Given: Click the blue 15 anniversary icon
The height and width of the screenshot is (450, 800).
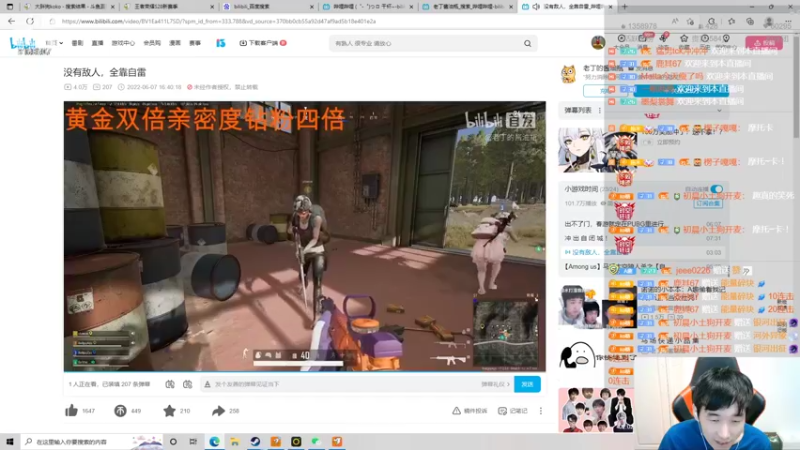Looking at the screenshot, I should click(x=220, y=43).
